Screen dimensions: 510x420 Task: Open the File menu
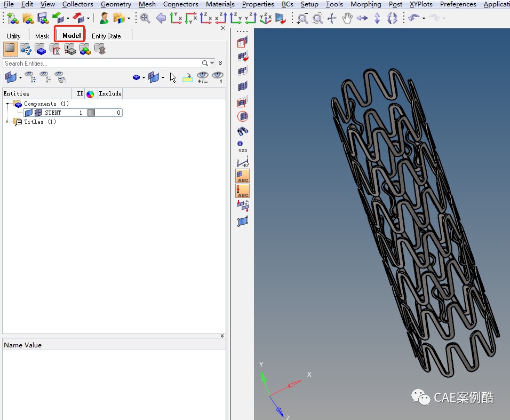(x=9, y=4)
